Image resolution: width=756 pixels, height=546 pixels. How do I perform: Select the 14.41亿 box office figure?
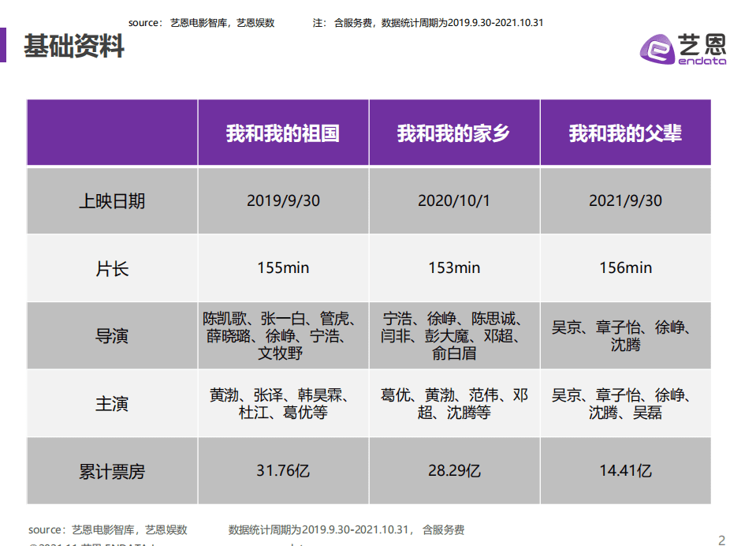pyautogui.click(x=625, y=471)
